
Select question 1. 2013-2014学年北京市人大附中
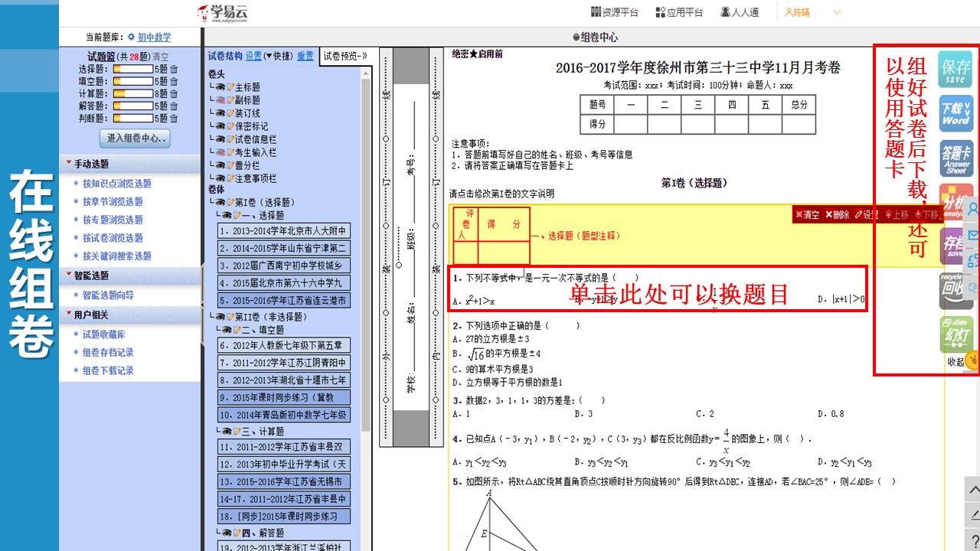283,231
